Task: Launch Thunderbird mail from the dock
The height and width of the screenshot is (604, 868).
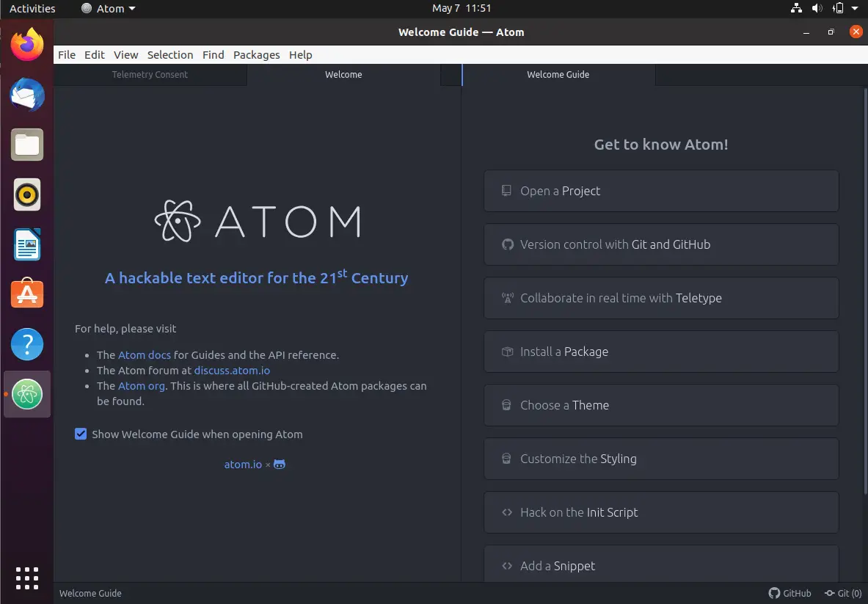Action: pyautogui.click(x=26, y=95)
